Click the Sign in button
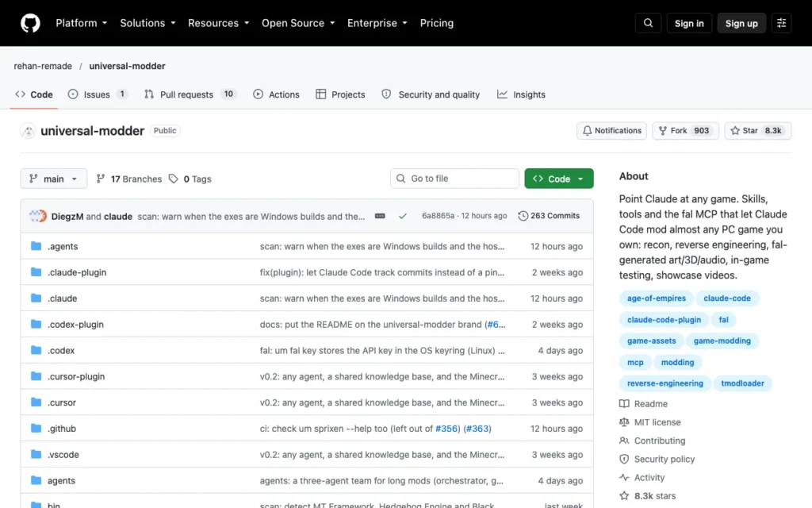 (x=689, y=23)
